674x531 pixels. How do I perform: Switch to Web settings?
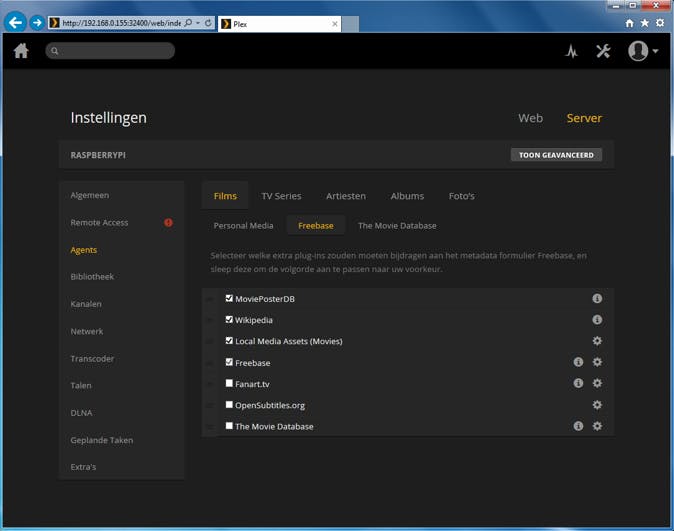point(530,118)
